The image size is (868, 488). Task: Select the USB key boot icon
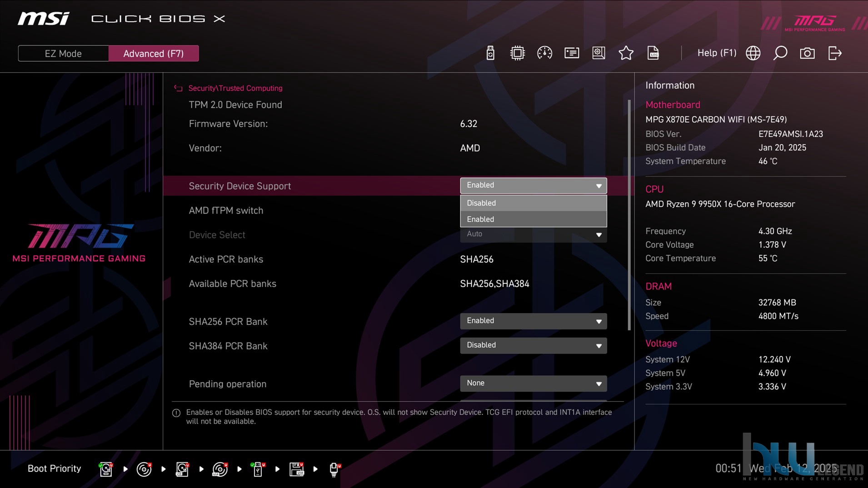(x=258, y=469)
